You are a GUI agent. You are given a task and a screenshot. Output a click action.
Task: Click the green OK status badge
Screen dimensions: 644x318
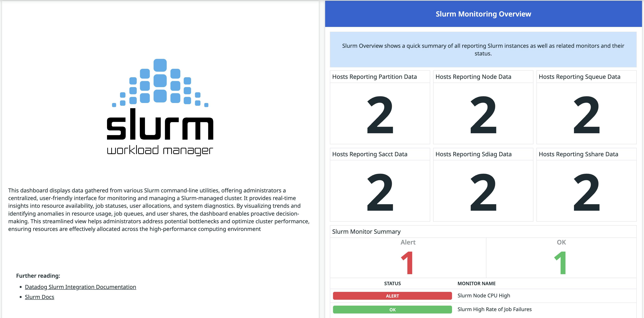click(392, 310)
